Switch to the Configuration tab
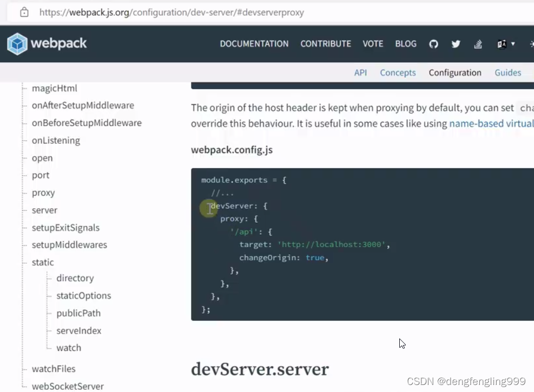The image size is (534, 392). pyautogui.click(x=455, y=72)
